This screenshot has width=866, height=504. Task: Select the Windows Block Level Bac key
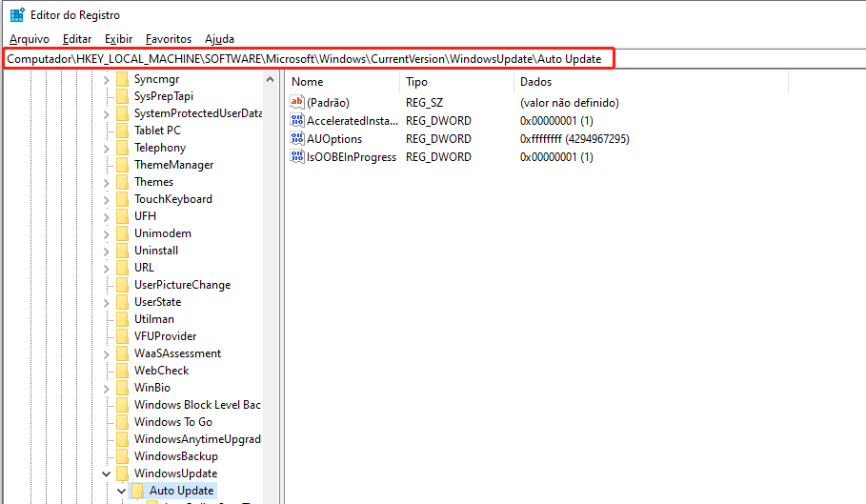[197, 405]
